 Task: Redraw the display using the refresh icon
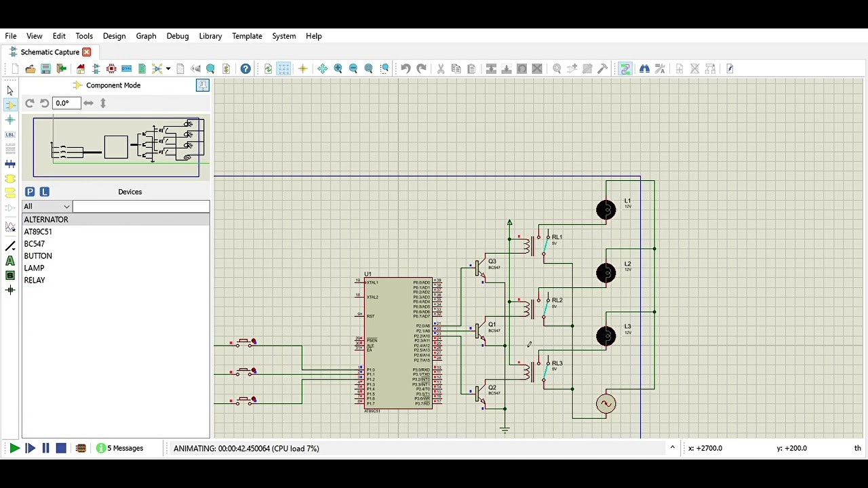click(269, 68)
